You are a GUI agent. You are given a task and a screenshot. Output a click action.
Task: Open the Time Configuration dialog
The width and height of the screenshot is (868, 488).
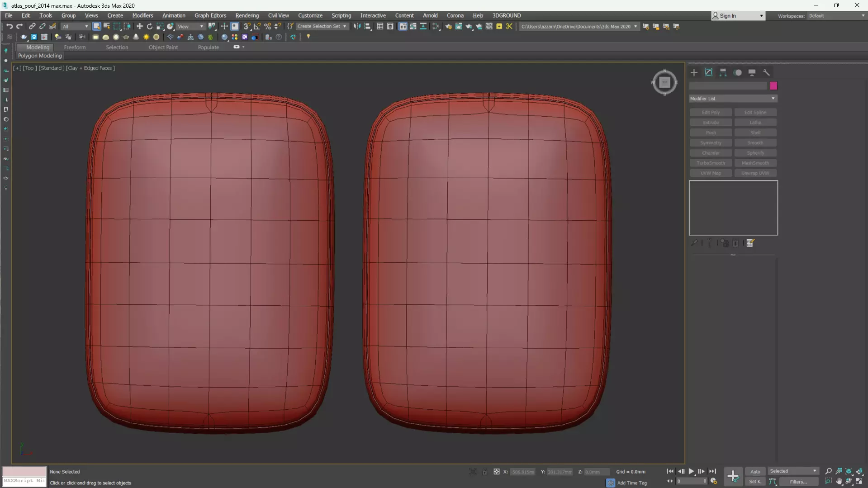point(714,481)
